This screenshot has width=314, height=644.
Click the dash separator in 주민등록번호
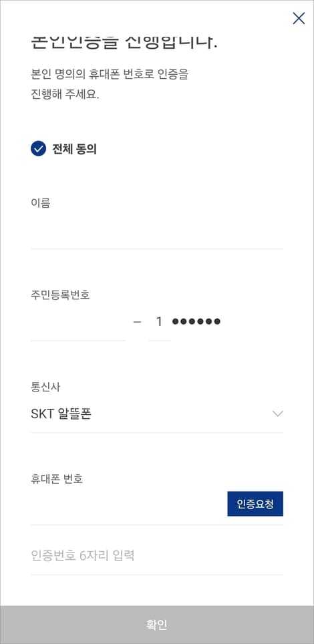[137, 322]
